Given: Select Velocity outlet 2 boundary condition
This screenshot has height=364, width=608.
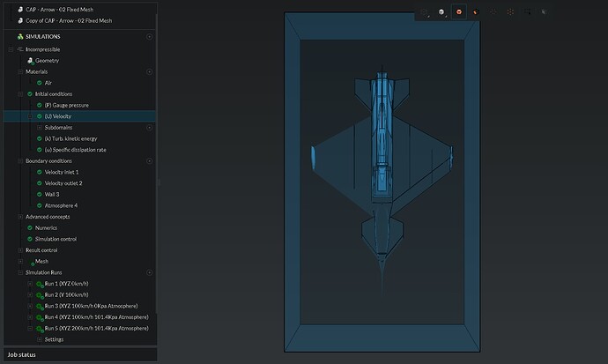Looking at the screenshot, I should tap(63, 183).
